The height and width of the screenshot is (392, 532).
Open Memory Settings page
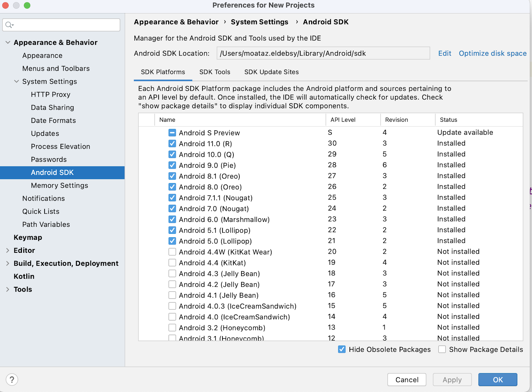point(60,185)
